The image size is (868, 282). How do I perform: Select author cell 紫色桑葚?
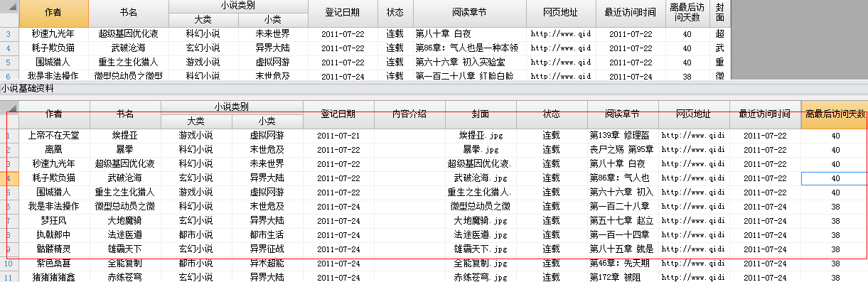pos(53,264)
